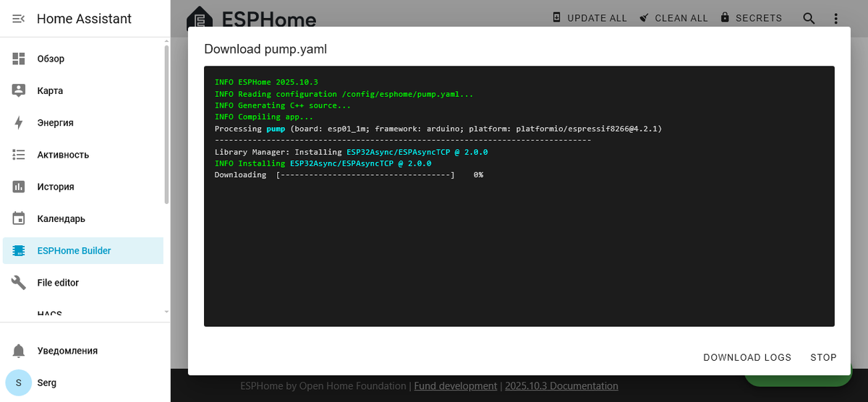The width and height of the screenshot is (868, 402).
Task: Click the Карта map icon
Action: tap(19, 90)
